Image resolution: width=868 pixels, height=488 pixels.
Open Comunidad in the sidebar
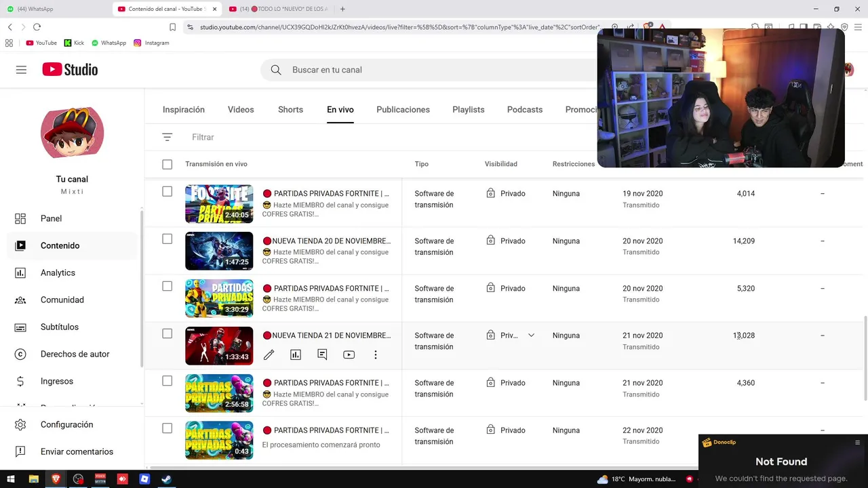72,300
